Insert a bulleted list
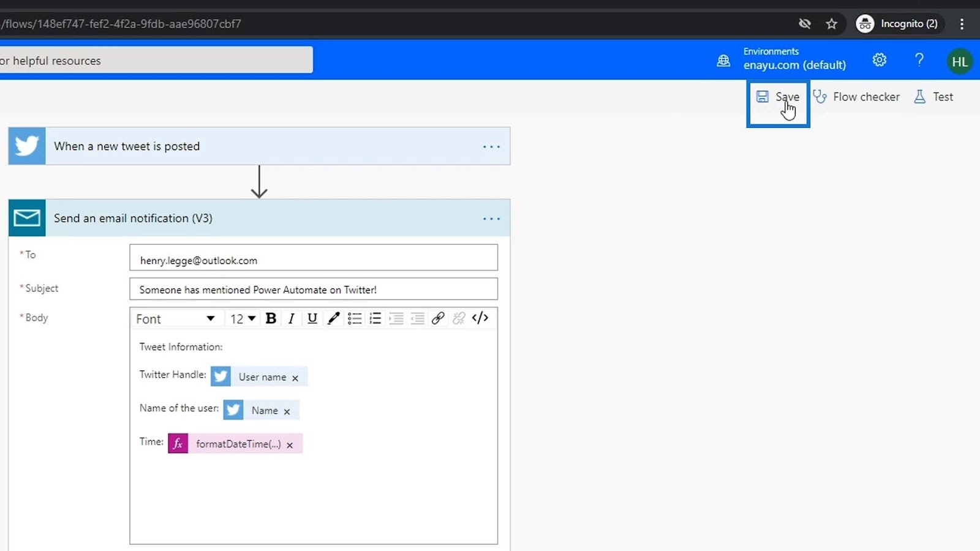Screen dimensions: 980x551 [354, 318]
